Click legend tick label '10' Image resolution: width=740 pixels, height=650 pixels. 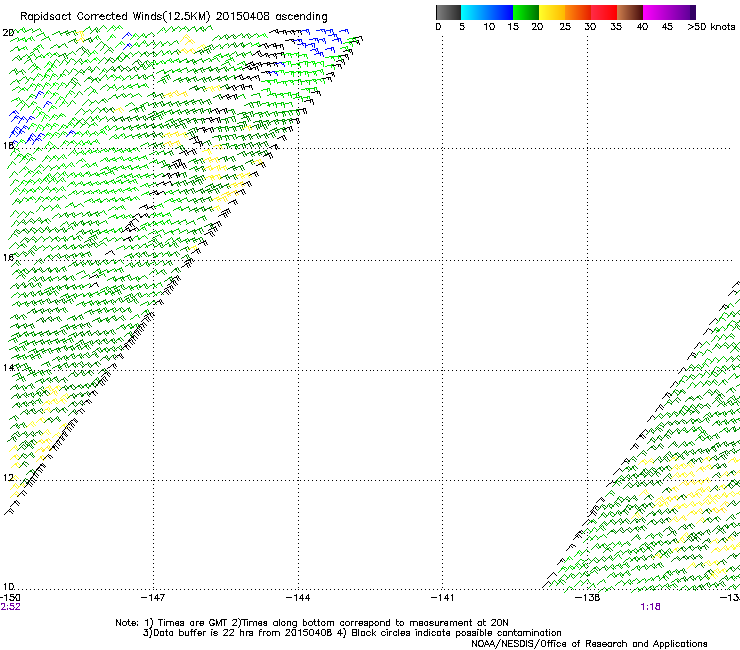click(489, 27)
